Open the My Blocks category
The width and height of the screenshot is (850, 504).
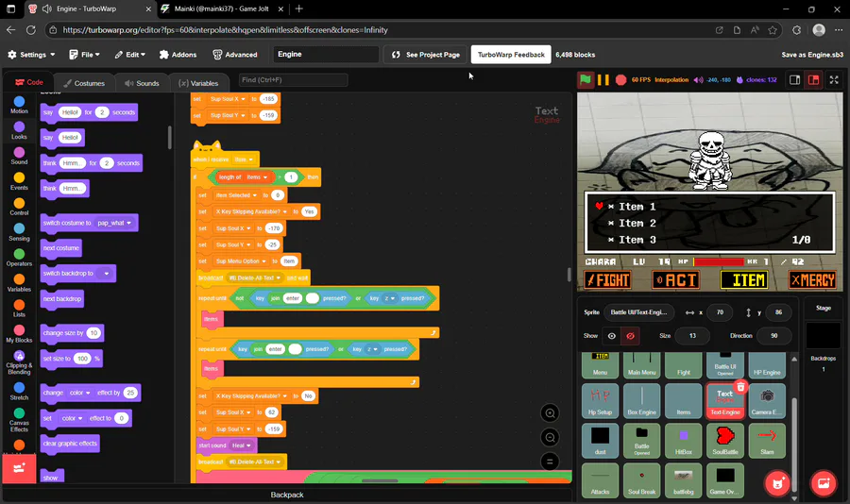[19, 333]
